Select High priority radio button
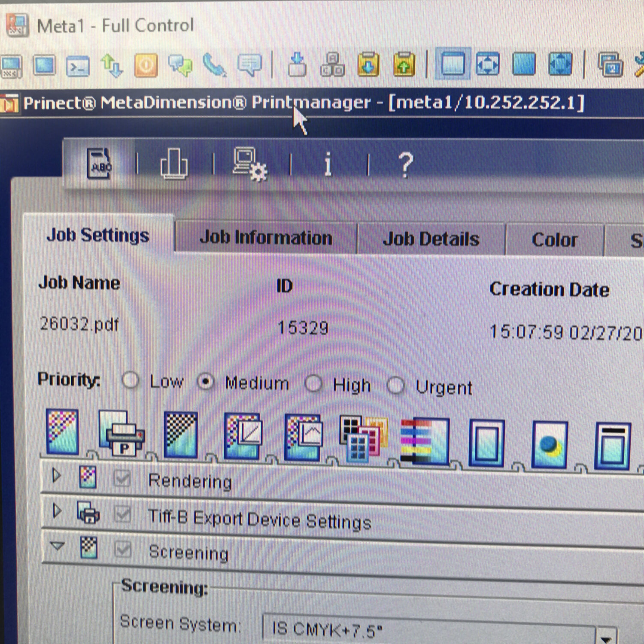 313,383
